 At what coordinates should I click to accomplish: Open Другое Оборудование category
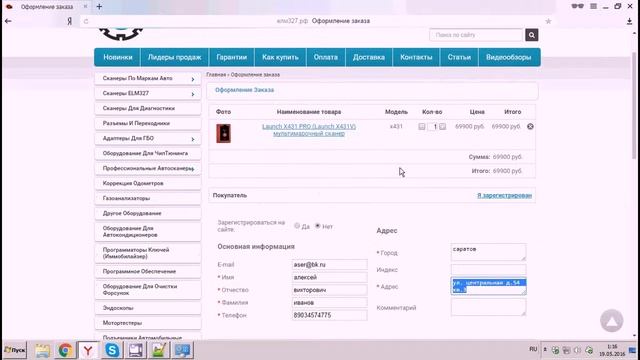click(x=148, y=213)
